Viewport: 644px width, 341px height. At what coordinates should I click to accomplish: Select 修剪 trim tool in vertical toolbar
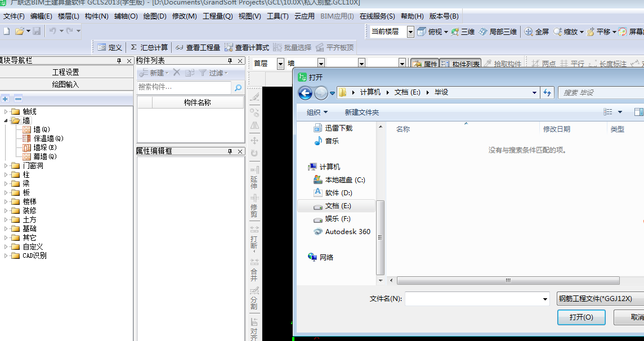tap(254, 206)
